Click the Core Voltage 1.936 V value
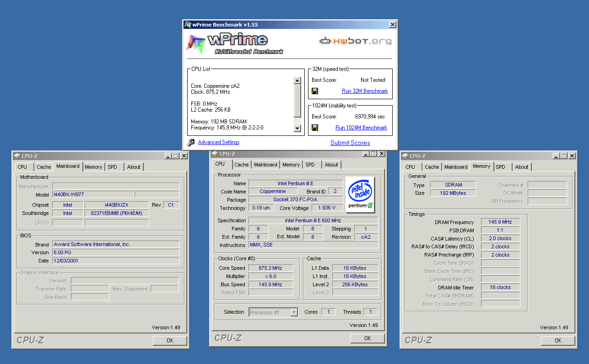This screenshot has height=364, width=589. pos(327,208)
